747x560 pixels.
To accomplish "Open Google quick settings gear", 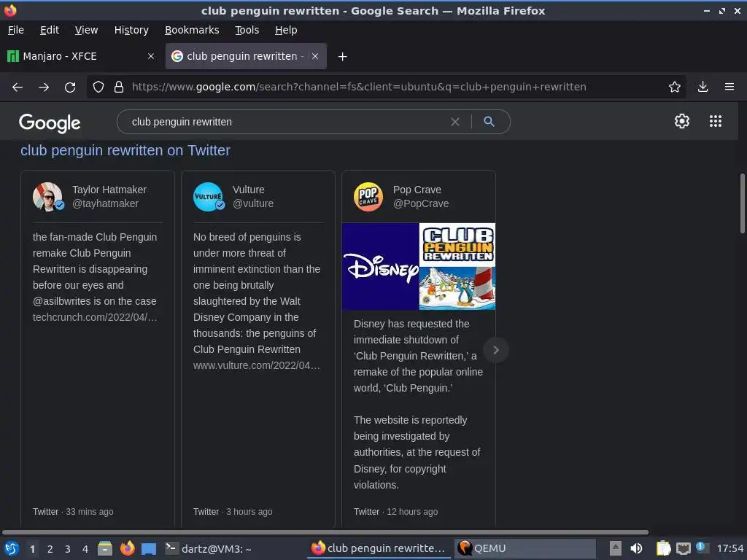I will [682, 121].
